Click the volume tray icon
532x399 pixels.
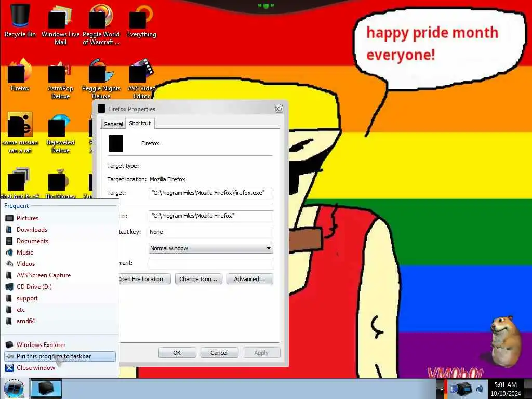[480, 389]
